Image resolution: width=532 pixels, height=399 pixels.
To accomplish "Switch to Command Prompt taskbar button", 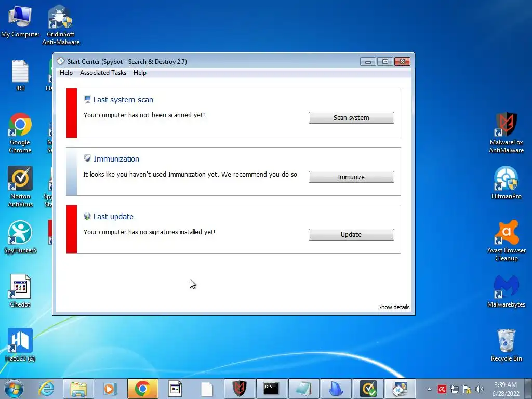I will pyautogui.click(x=271, y=389).
